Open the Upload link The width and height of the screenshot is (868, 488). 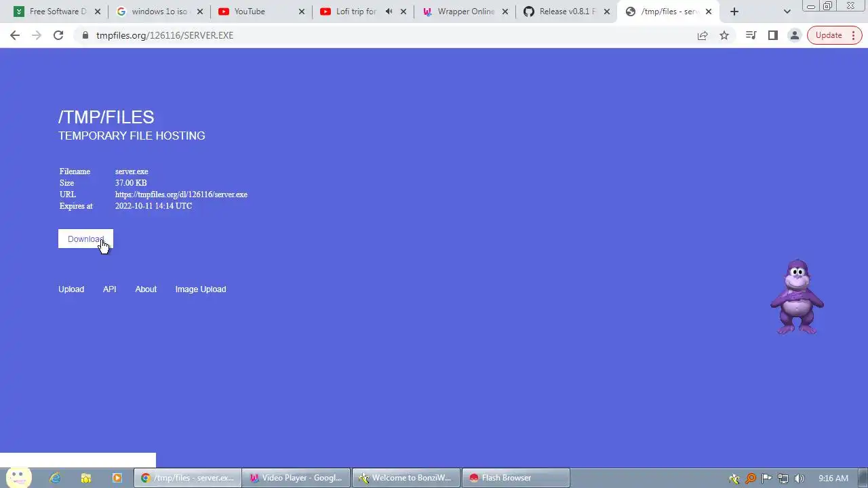coord(71,289)
